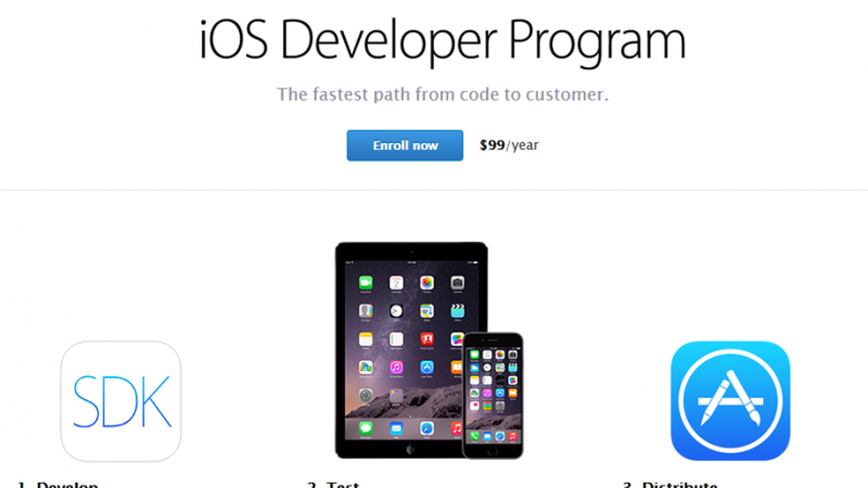Click FaceTime icon on the iPad screen
Screen dimensions: 868x488
click(366, 282)
